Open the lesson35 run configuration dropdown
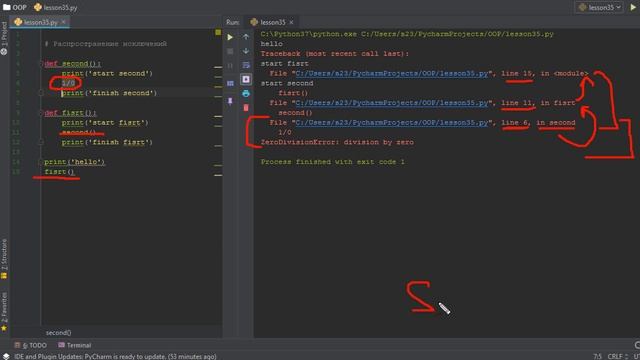The width and height of the screenshot is (640, 360). coord(599,7)
